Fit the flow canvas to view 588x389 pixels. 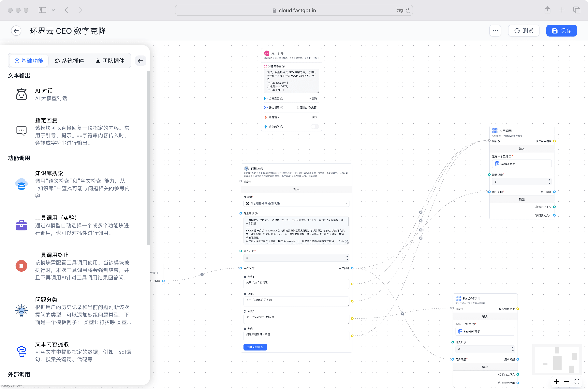click(x=577, y=381)
